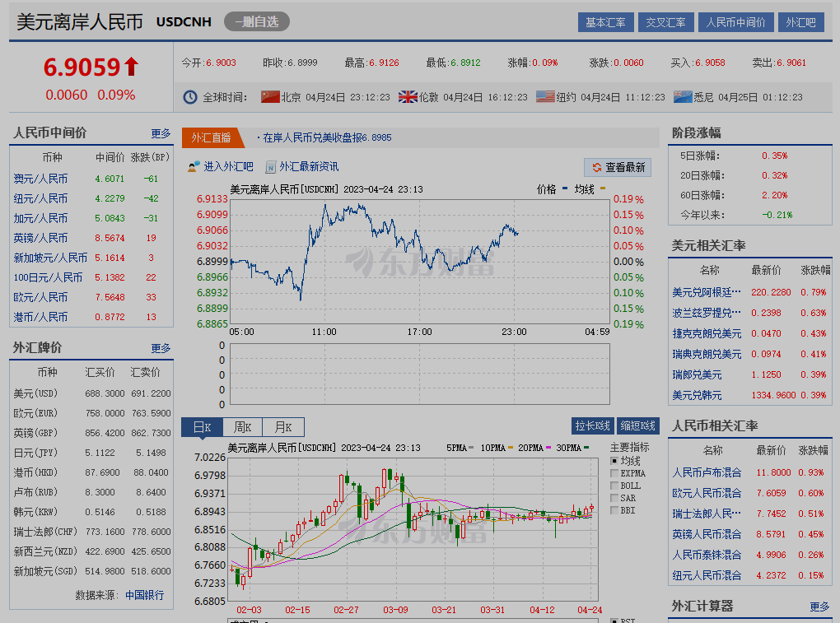The height and width of the screenshot is (623, 840).
Task: Switch to the 周K chart tab
Action: [x=242, y=426]
